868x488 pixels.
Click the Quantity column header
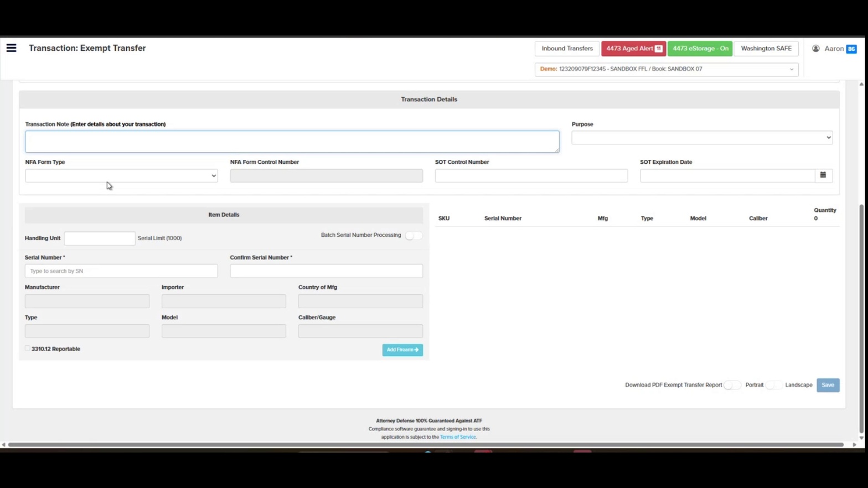click(825, 210)
